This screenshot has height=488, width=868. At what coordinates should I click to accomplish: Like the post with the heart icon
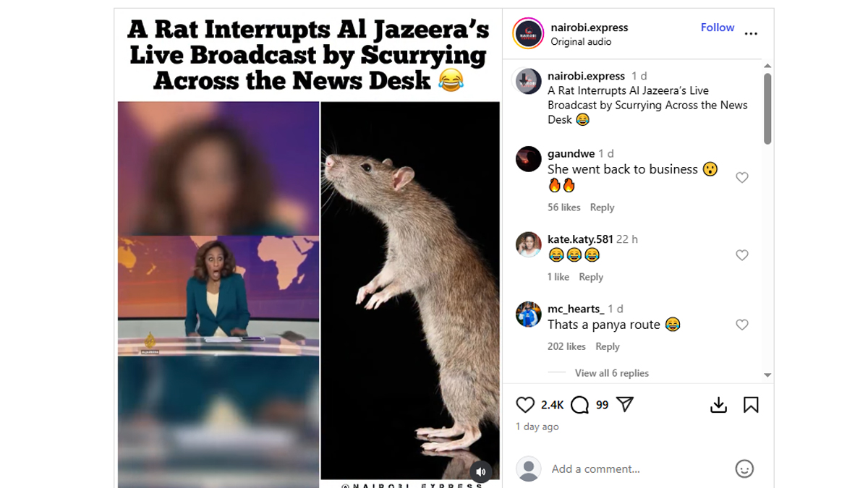coord(525,405)
